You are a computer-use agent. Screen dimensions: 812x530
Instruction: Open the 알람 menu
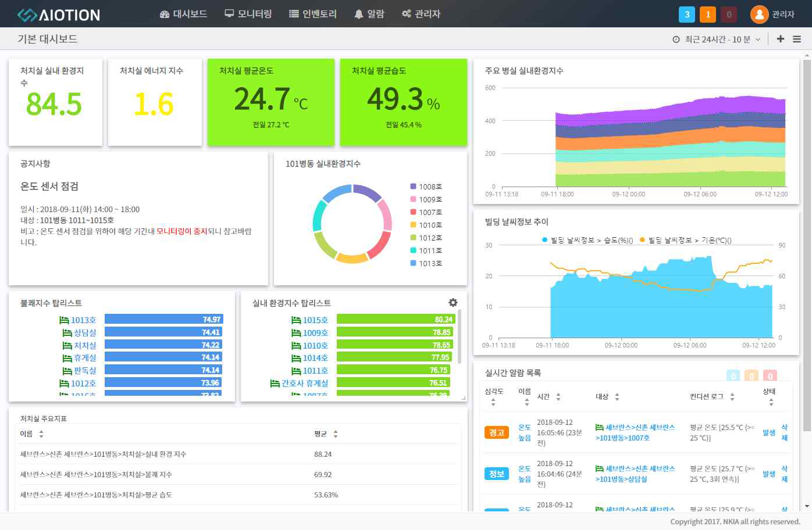(x=369, y=14)
